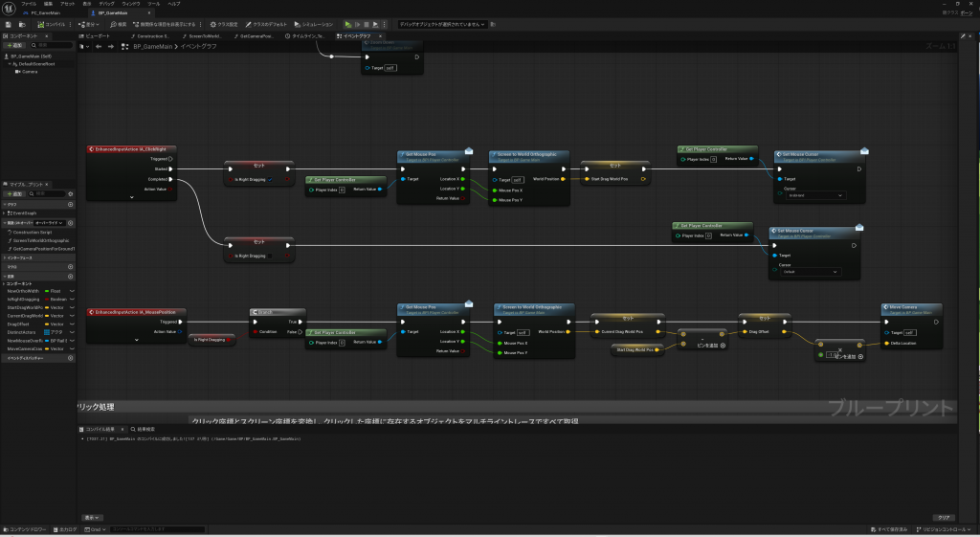Click the Components panel search field

point(52,45)
